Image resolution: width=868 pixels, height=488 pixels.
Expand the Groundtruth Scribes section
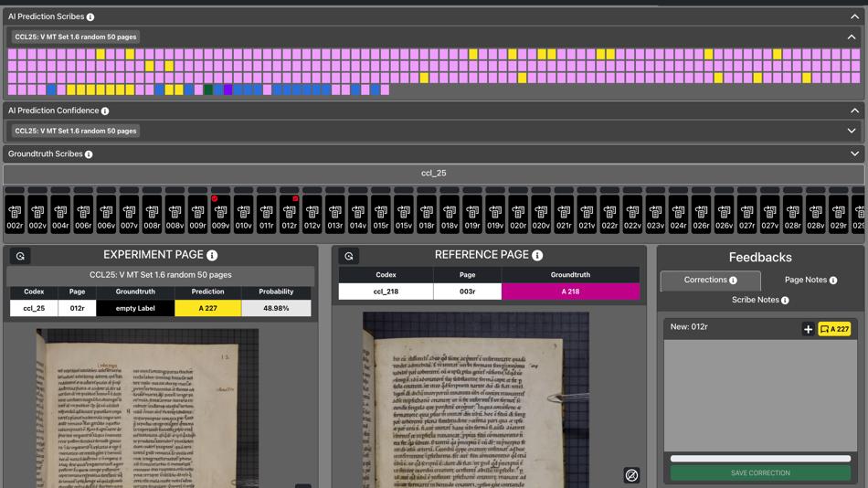tap(854, 154)
